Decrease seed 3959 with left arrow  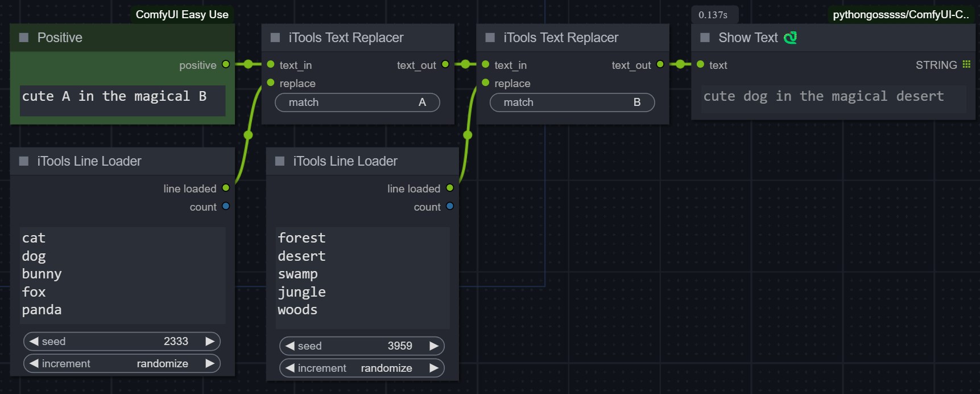pos(290,346)
